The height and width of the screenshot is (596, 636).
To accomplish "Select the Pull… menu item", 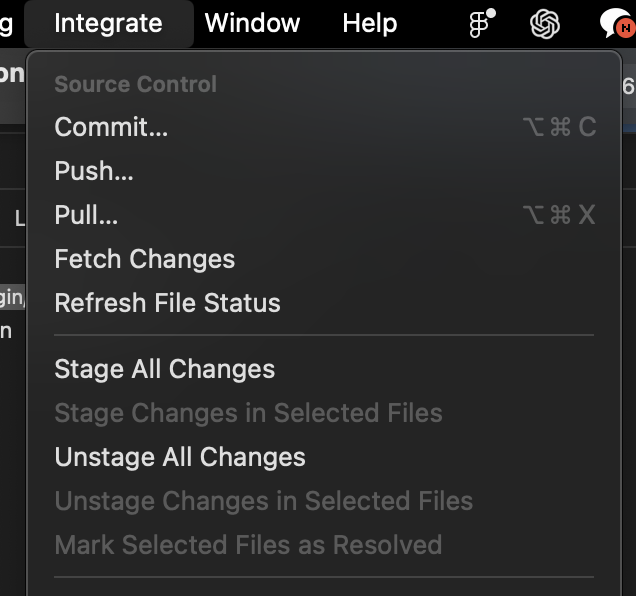I will 86,215.
